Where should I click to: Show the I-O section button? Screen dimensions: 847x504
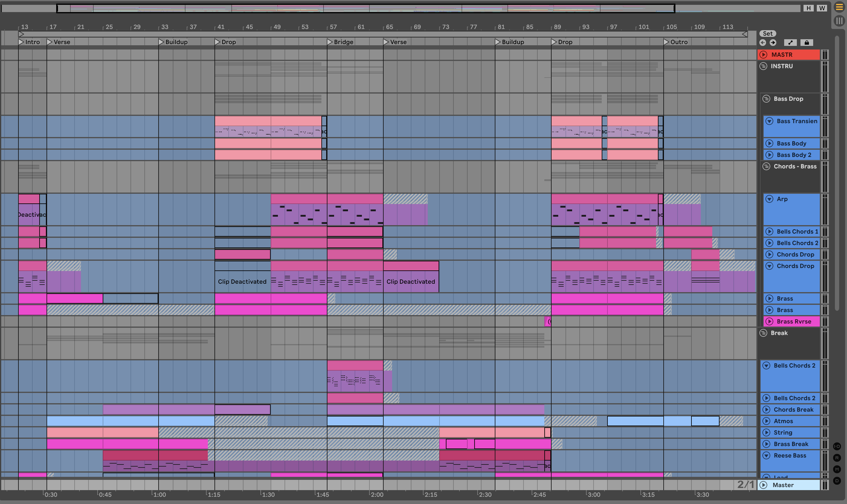(x=837, y=446)
